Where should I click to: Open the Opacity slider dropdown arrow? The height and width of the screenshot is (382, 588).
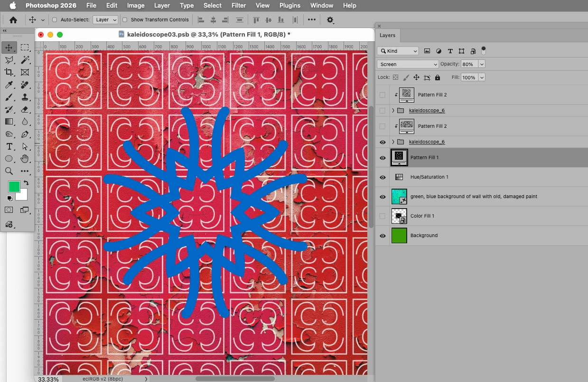pyautogui.click(x=482, y=64)
